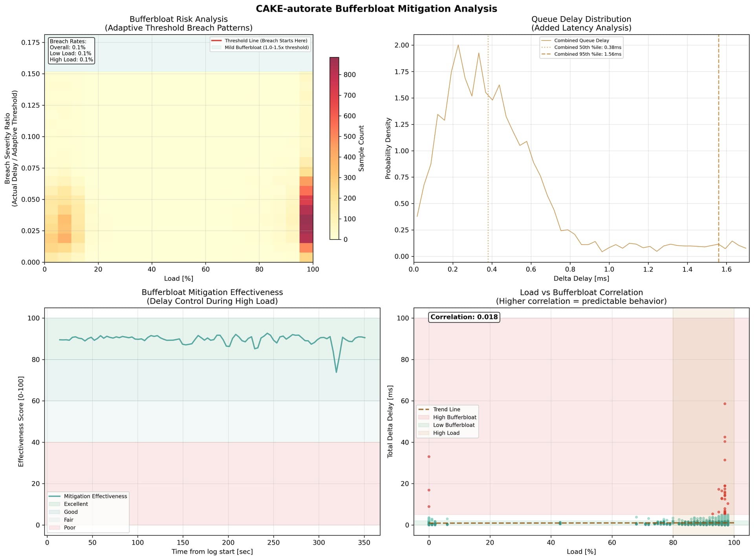Click the 'Load [%]' label under the scatter plot
The width and height of the screenshot is (754, 560).
pos(581,552)
